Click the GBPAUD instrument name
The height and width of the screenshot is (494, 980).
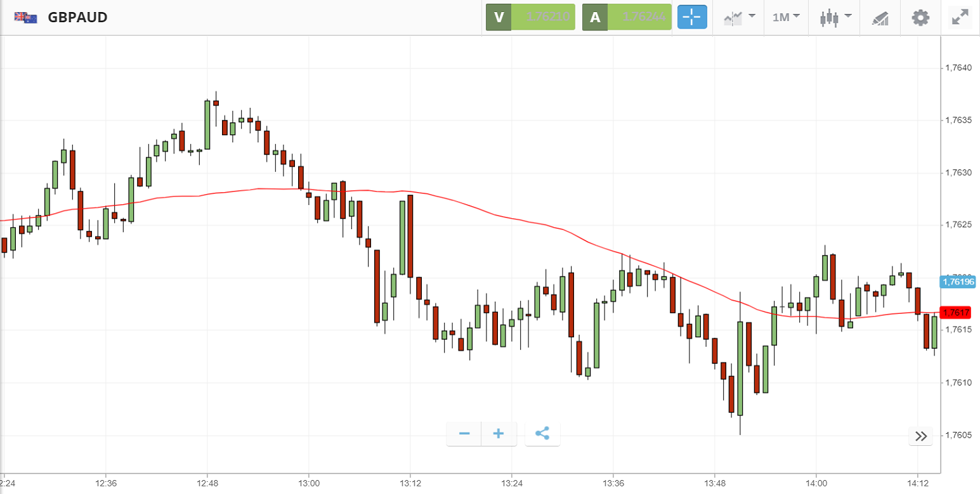[77, 17]
